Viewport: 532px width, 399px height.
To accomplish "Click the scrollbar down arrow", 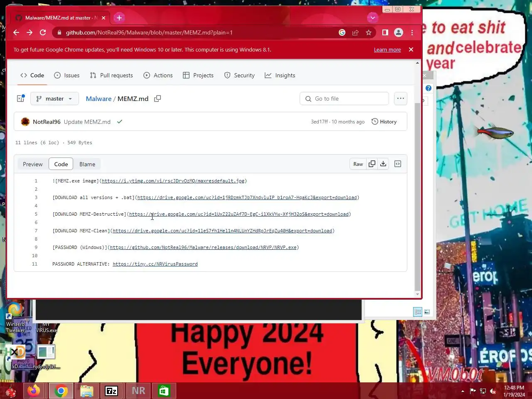I will click(418, 294).
